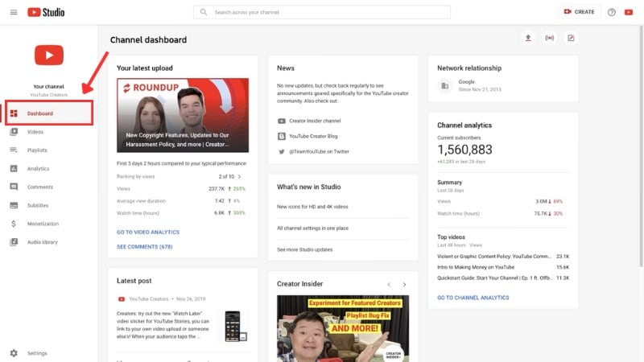
Task: Click the Videos sidebar icon
Action: (x=14, y=132)
